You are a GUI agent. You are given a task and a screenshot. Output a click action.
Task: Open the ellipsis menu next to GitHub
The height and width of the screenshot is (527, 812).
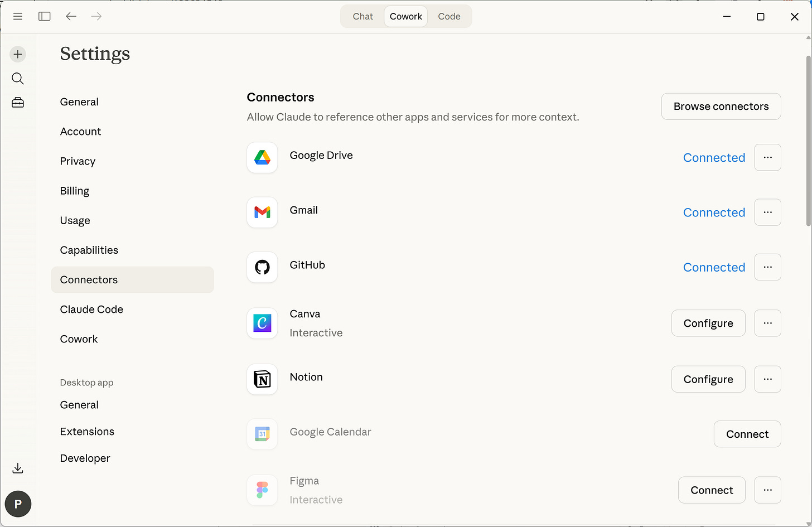point(767,267)
